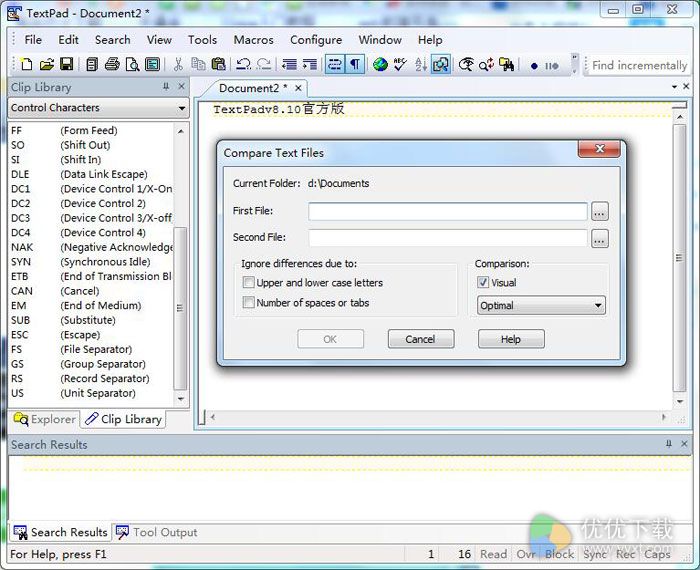Paste from the clipboard icon

click(x=218, y=65)
